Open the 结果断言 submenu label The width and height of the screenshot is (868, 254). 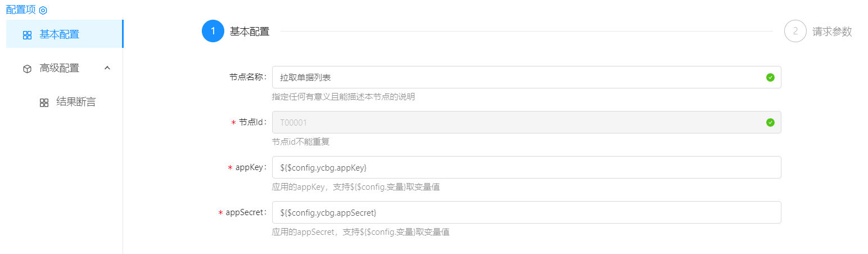click(x=76, y=102)
